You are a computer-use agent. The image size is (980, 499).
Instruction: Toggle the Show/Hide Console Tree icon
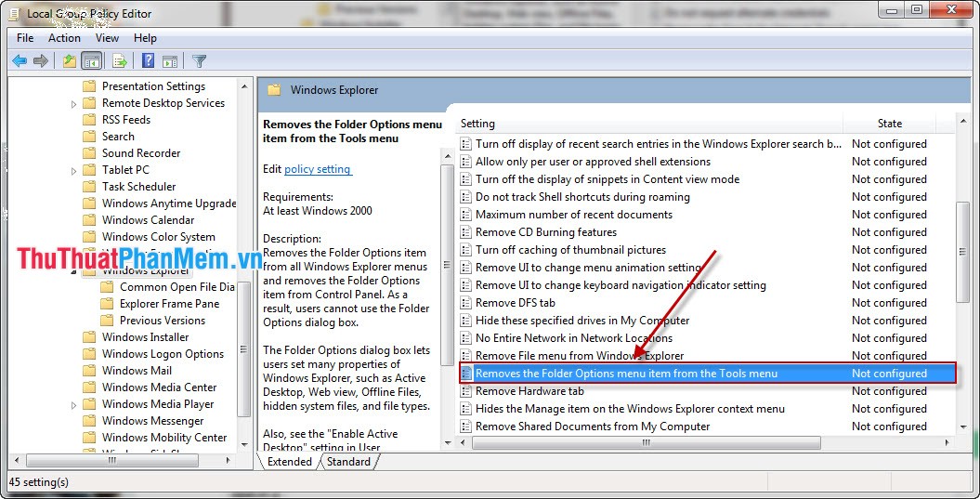pos(92,60)
